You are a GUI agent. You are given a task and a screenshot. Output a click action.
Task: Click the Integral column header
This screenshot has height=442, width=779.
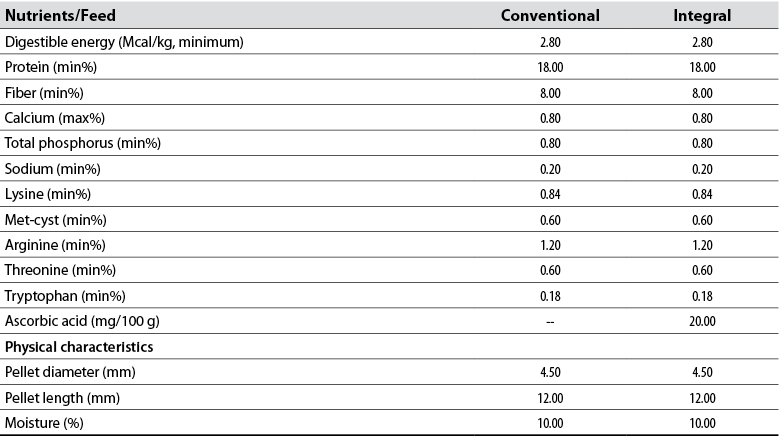(701, 16)
